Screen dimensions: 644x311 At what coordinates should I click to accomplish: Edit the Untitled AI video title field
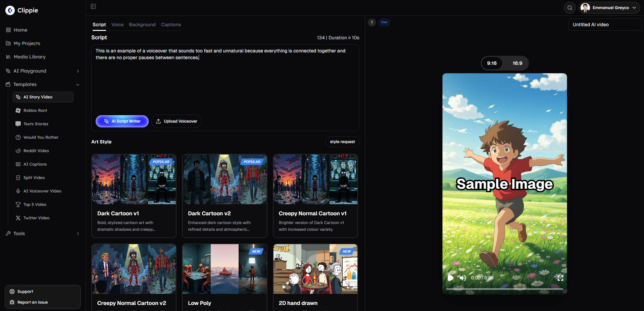pyautogui.click(x=605, y=25)
